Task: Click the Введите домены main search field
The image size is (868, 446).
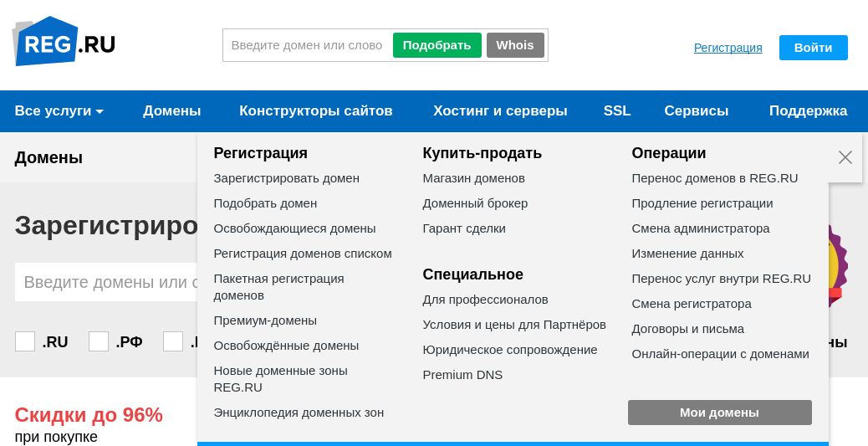Action: (x=106, y=282)
